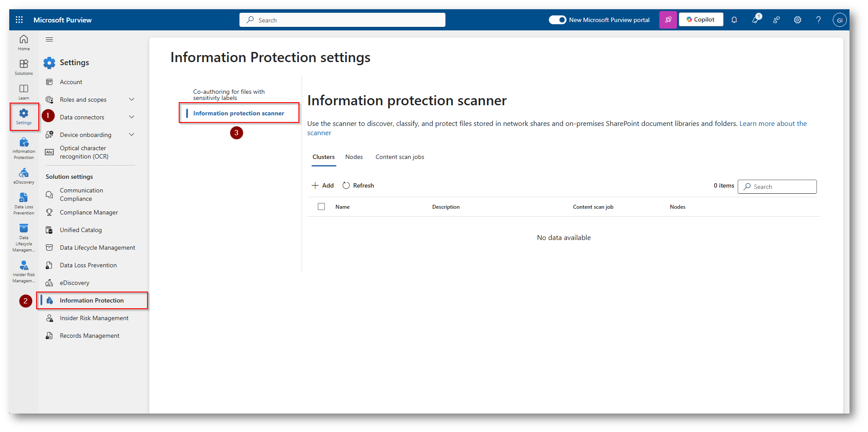
Task: Open Data Loss Prevention rail icon
Action: pyautogui.click(x=24, y=203)
